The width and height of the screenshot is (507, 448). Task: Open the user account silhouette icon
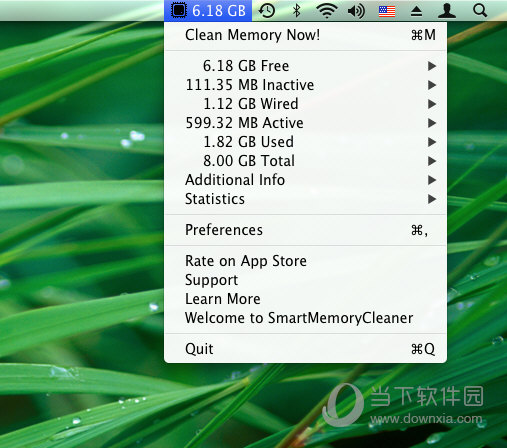(447, 11)
